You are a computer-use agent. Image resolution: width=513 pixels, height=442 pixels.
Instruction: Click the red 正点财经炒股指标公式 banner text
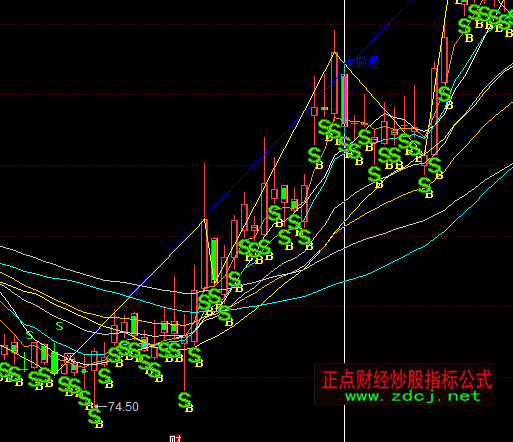point(407,379)
